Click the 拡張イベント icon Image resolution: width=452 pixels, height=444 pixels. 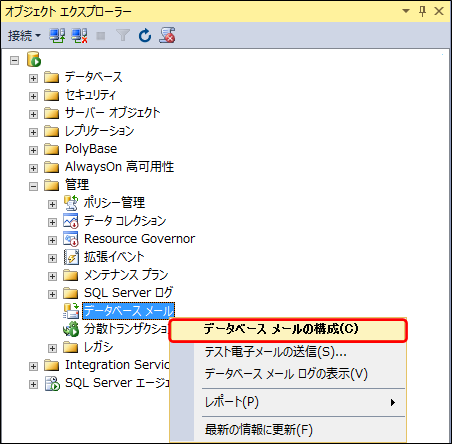click(71, 257)
